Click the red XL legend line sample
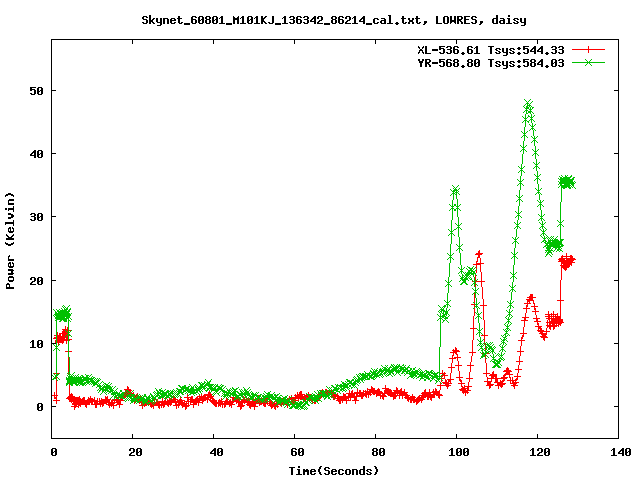The width and height of the screenshot is (640, 480). pos(588,50)
